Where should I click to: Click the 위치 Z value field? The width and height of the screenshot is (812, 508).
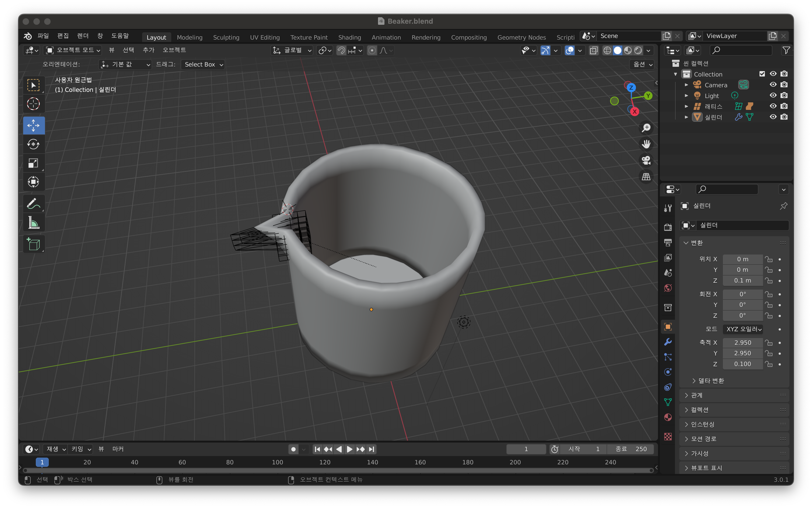[x=742, y=281]
